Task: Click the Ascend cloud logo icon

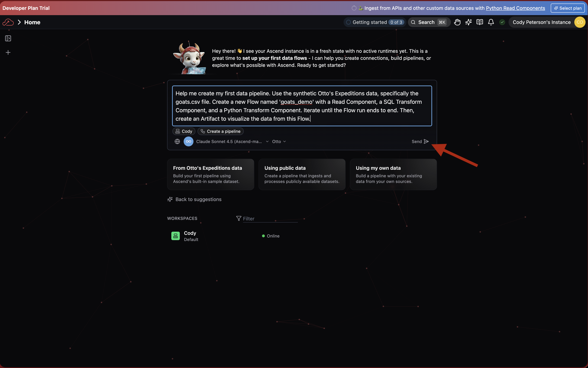Action: [8, 22]
